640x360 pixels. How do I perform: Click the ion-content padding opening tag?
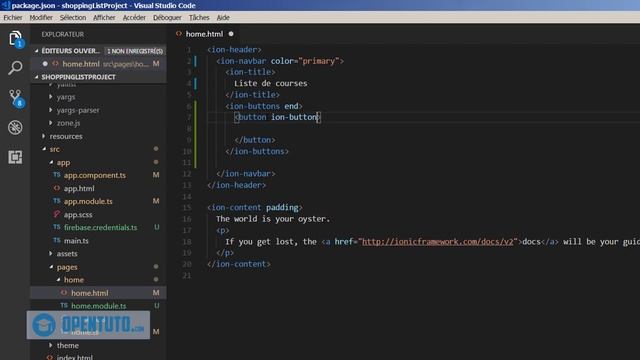[255, 207]
